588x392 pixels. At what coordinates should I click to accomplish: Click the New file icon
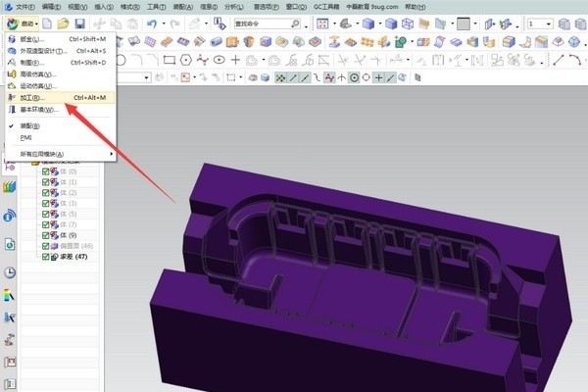pos(46,23)
